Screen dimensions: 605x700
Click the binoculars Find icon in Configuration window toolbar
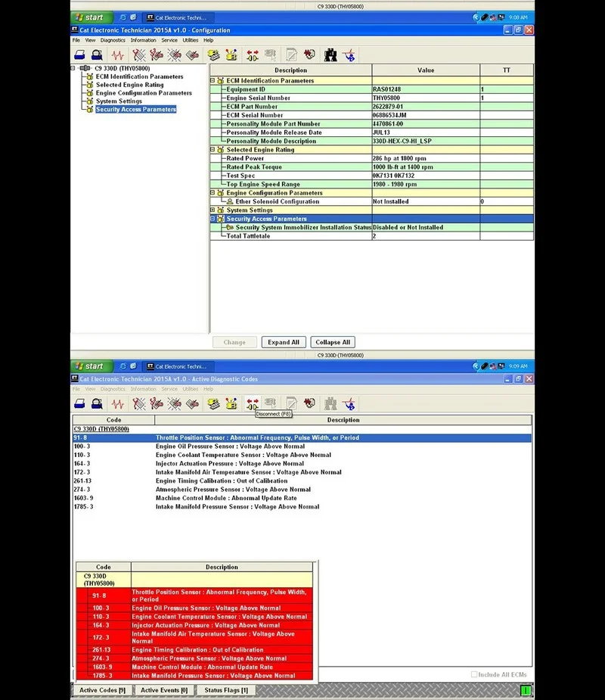(330, 55)
